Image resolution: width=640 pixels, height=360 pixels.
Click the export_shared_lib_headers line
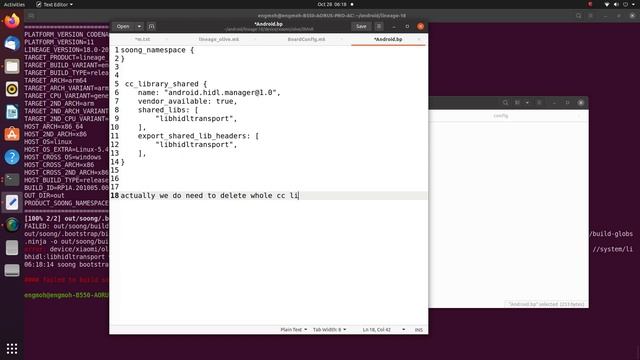198,136
